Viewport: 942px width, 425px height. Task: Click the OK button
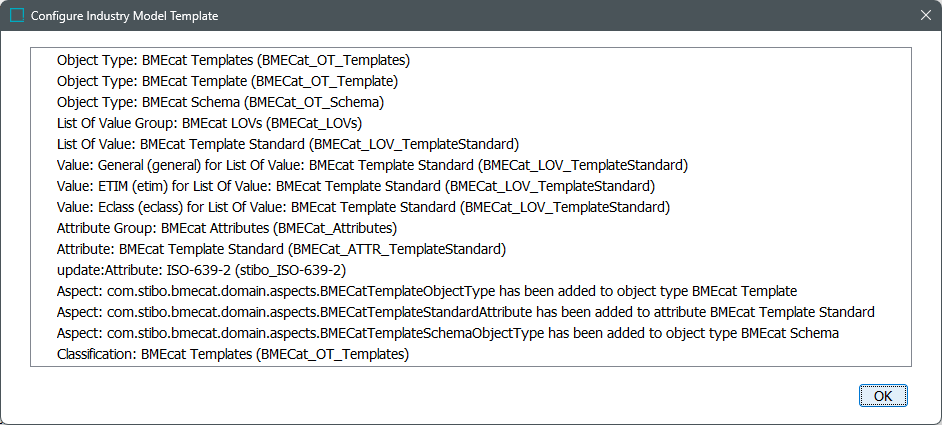[x=883, y=396]
